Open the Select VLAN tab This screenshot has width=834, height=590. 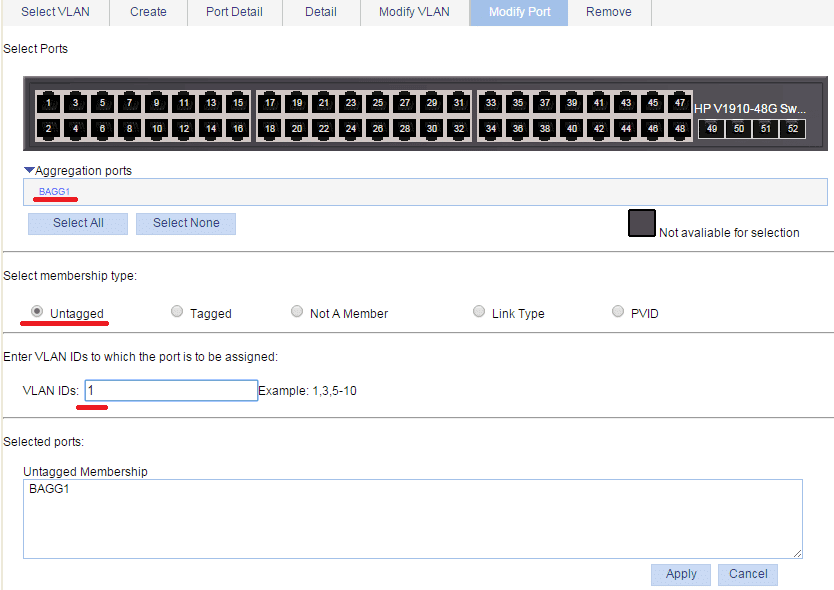(55, 12)
